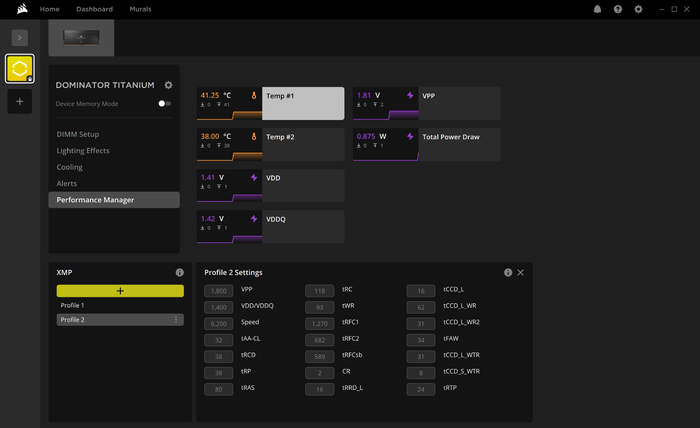
Task: Open the Profile 2 three-dot options menu
Action: click(176, 320)
